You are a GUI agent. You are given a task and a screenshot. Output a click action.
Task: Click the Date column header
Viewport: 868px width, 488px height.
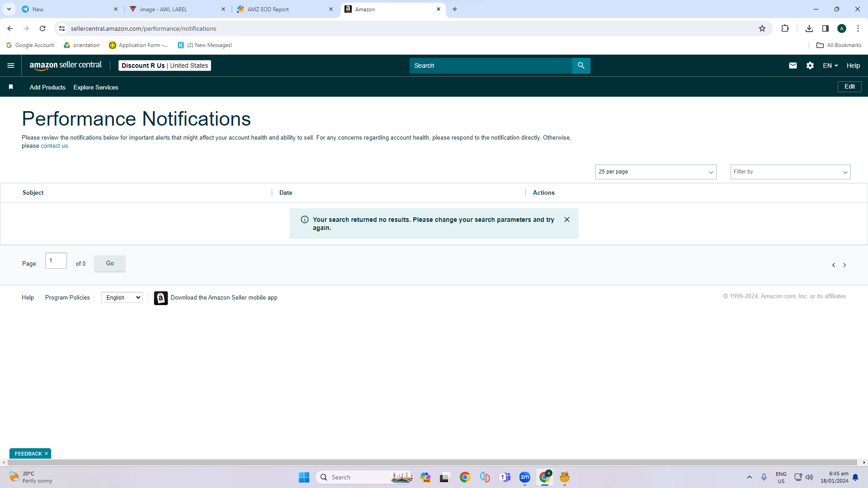click(x=286, y=192)
